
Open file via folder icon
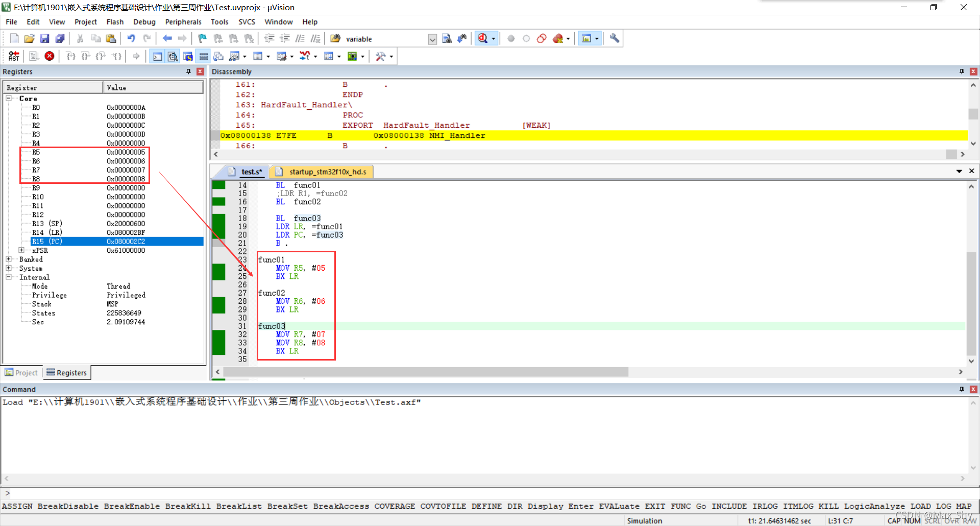pyautogui.click(x=30, y=38)
